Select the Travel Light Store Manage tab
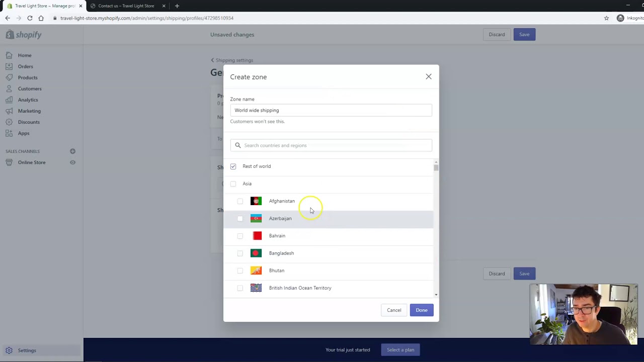The image size is (644, 362). [44, 6]
